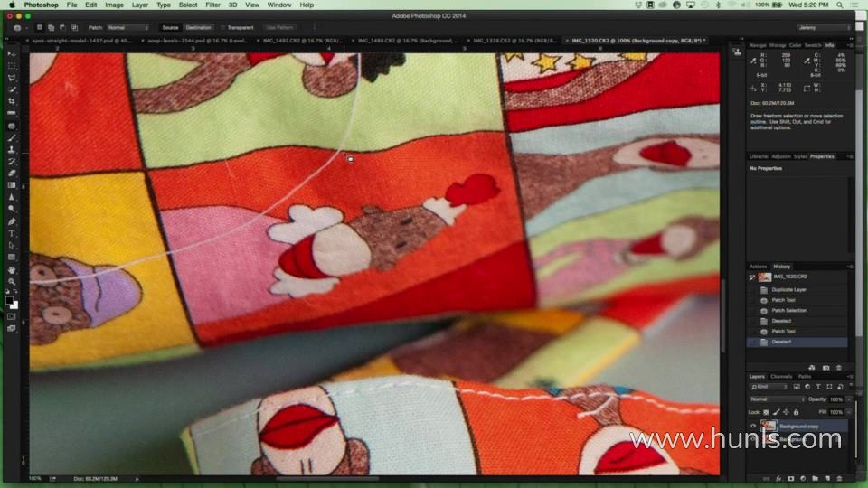This screenshot has height=488, width=868.
Task: Click Intersect with Selection icon in options bar
Action: pos(74,27)
